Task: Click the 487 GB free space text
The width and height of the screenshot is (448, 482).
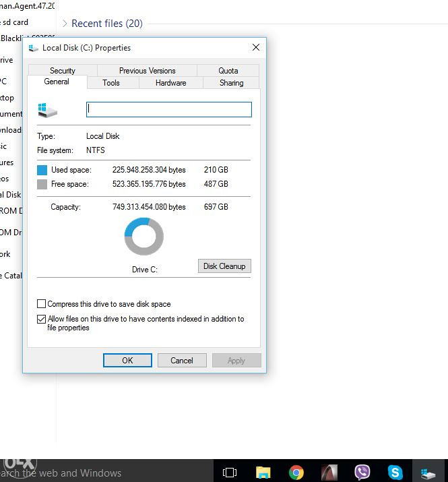Action: point(216,184)
